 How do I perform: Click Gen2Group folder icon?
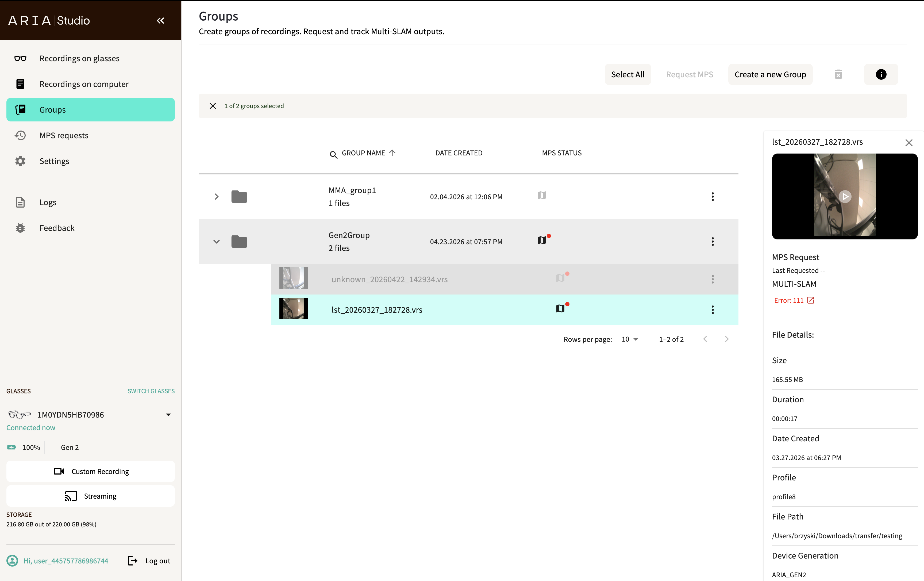(x=239, y=242)
